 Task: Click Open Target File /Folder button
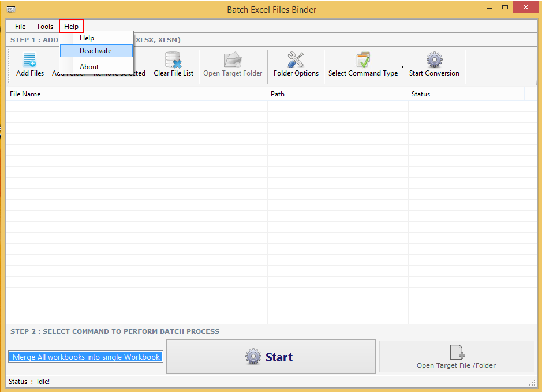click(x=457, y=356)
